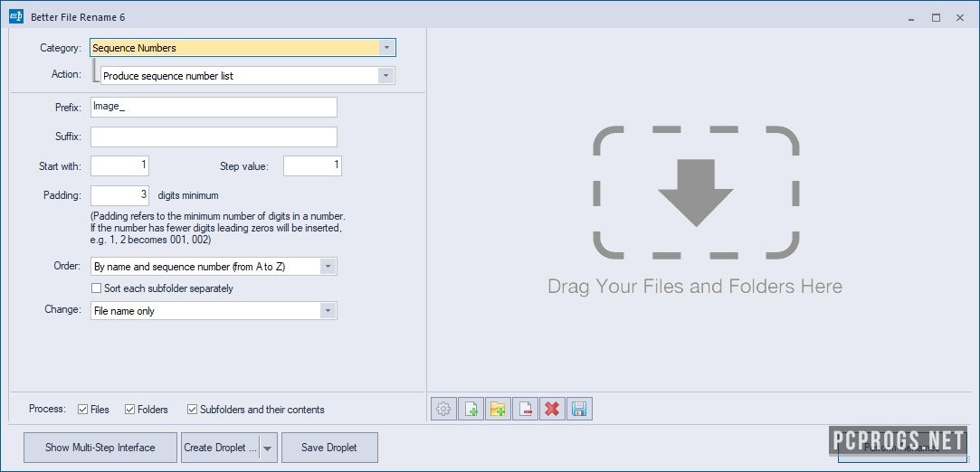
Task: Click the Save Droplet button
Action: pos(329,448)
